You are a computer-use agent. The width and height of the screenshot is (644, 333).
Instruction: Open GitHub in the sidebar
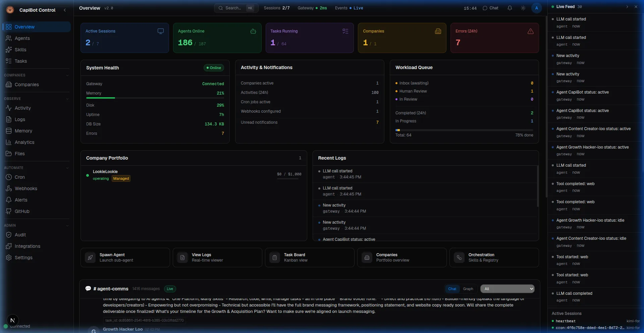[x=22, y=211]
